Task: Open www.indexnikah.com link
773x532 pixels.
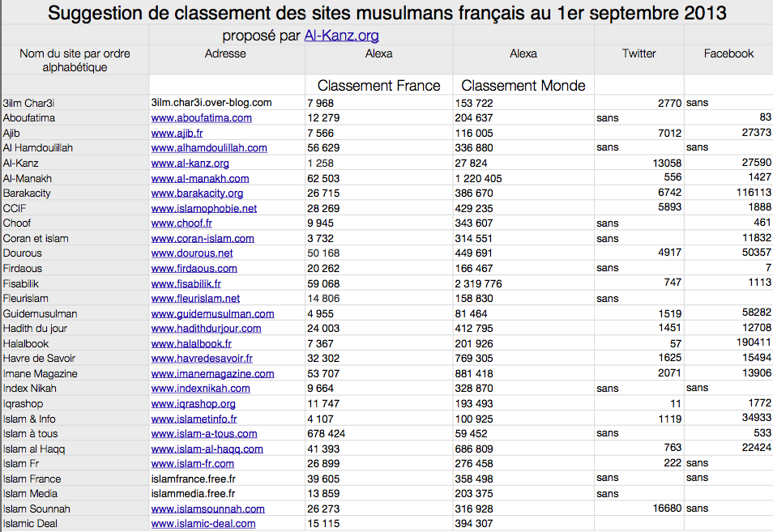Action: tap(200, 389)
